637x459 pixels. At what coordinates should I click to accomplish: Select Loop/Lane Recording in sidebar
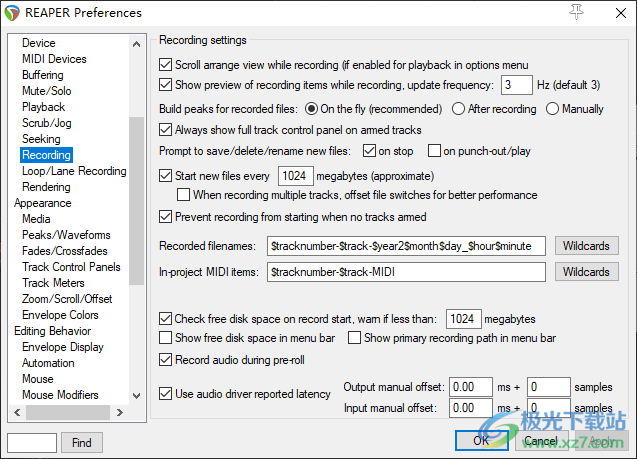click(74, 171)
